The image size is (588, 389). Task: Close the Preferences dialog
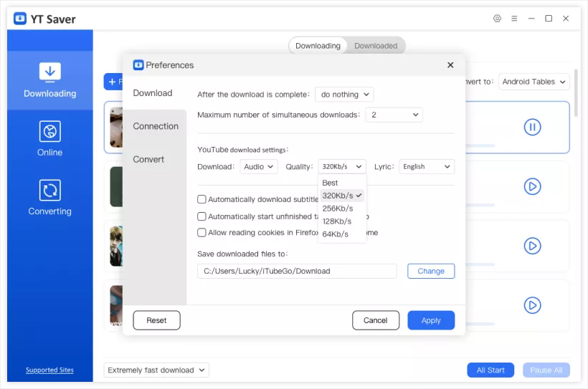click(450, 65)
